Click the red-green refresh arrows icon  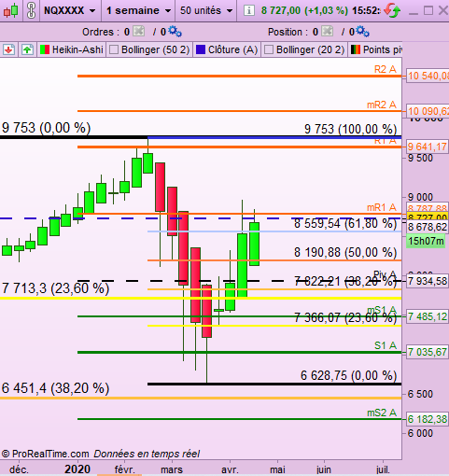coord(392,10)
